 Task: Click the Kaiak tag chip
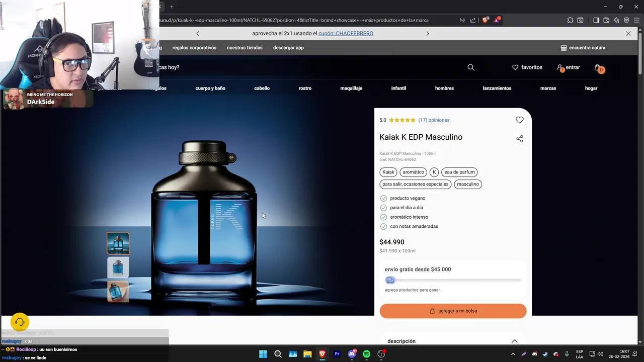(388, 172)
